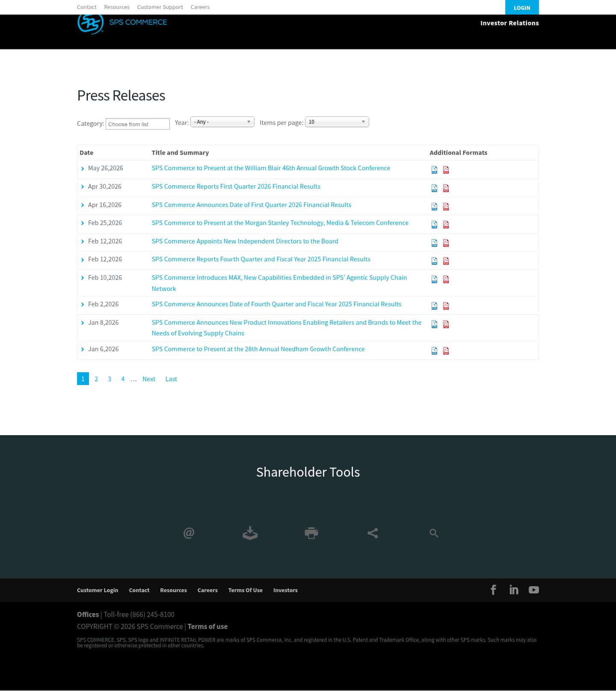Go to results page 2

click(96, 379)
